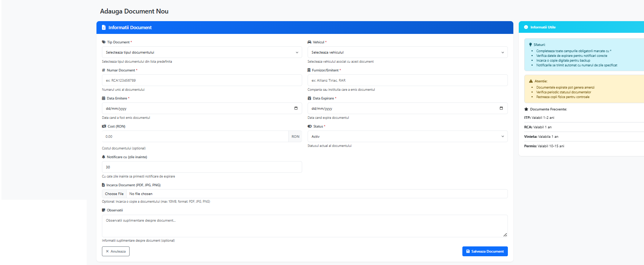Focus the Numar Document input field
This screenshot has width=644, height=265.
pyautogui.click(x=202, y=81)
